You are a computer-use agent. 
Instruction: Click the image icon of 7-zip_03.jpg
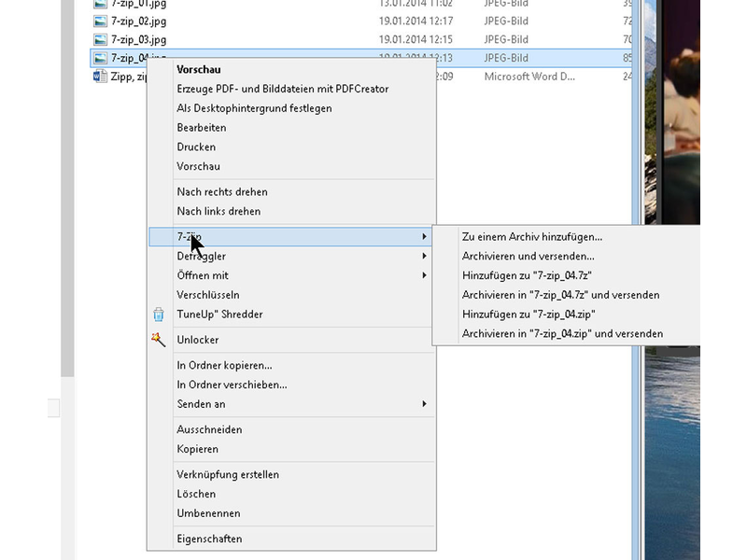click(100, 39)
